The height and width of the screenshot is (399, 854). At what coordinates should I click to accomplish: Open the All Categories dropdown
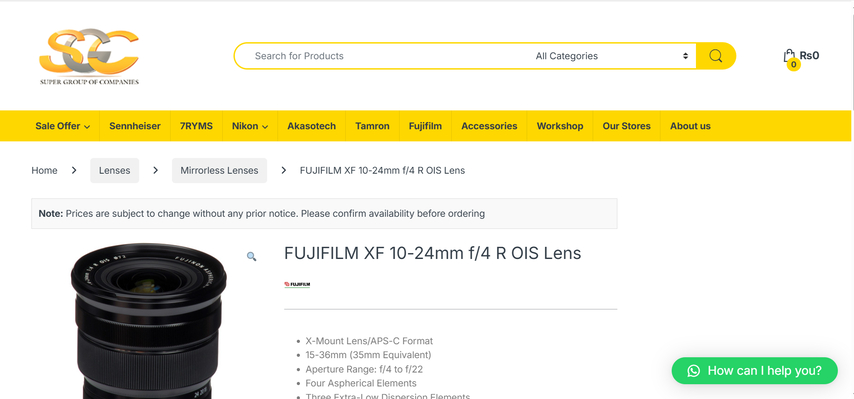(612, 56)
